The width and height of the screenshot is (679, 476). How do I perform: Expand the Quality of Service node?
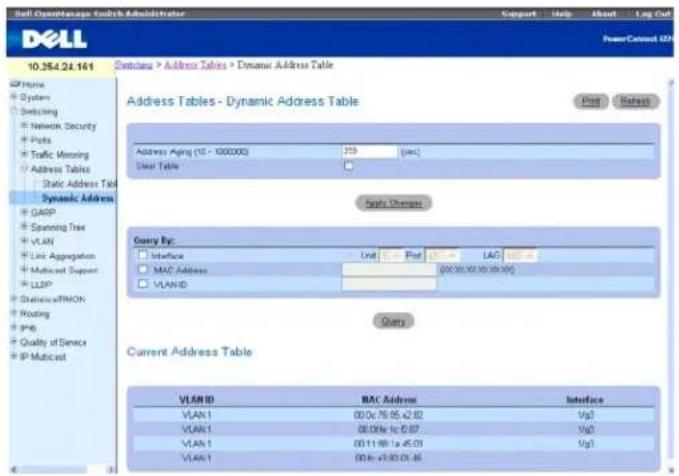point(14,342)
